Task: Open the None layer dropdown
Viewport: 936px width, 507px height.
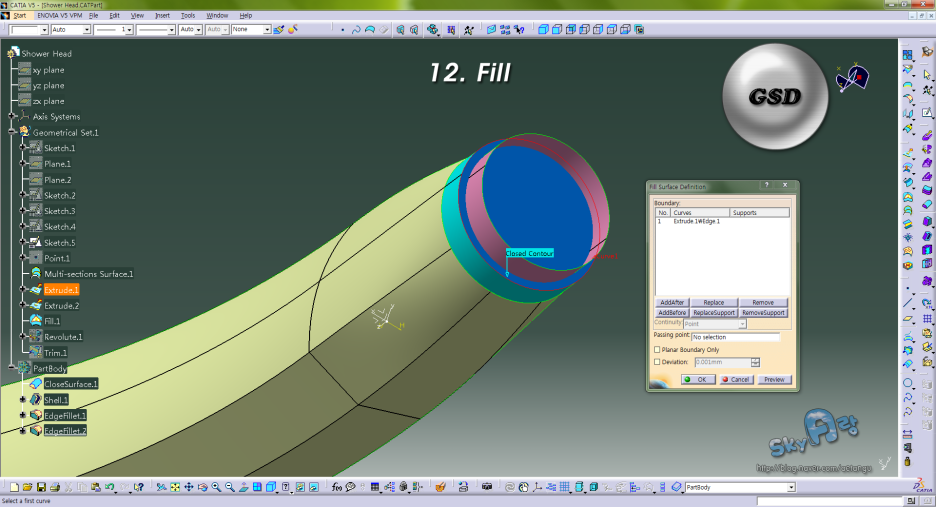Action: point(267,30)
